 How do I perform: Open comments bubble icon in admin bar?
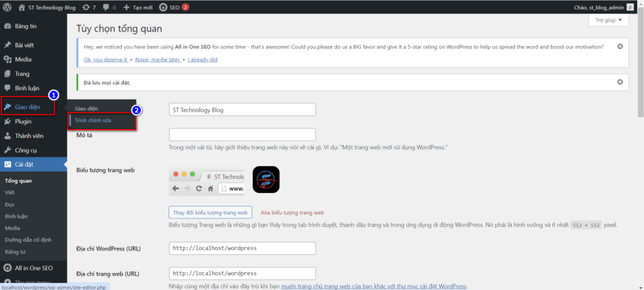(x=109, y=7)
